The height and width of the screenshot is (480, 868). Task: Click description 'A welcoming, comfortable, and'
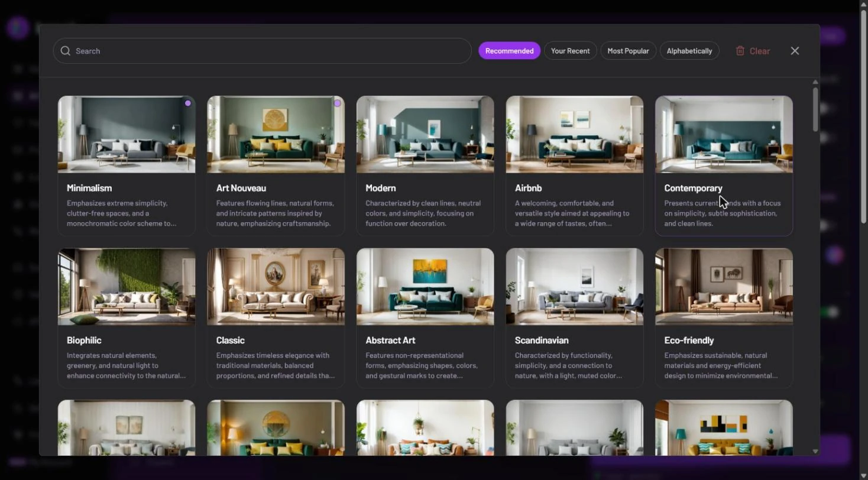tap(572, 213)
